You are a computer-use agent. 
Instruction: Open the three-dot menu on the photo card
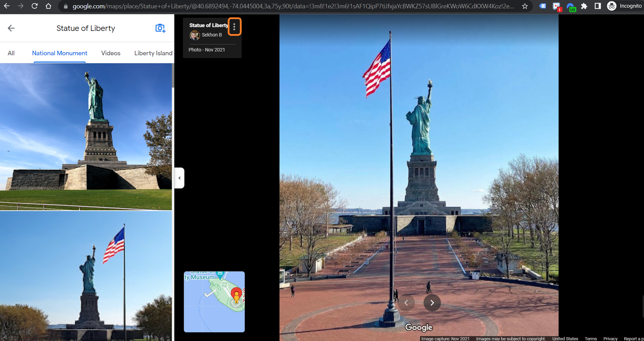coord(235,26)
